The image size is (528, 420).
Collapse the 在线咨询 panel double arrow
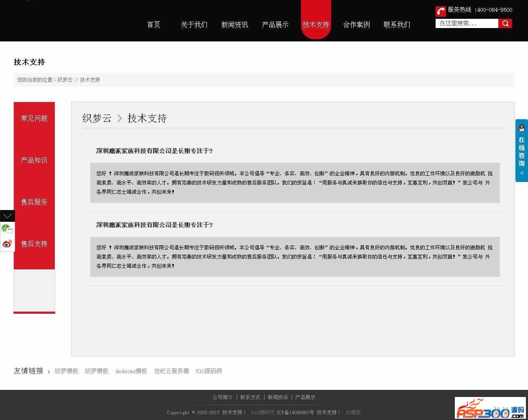click(522, 173)
